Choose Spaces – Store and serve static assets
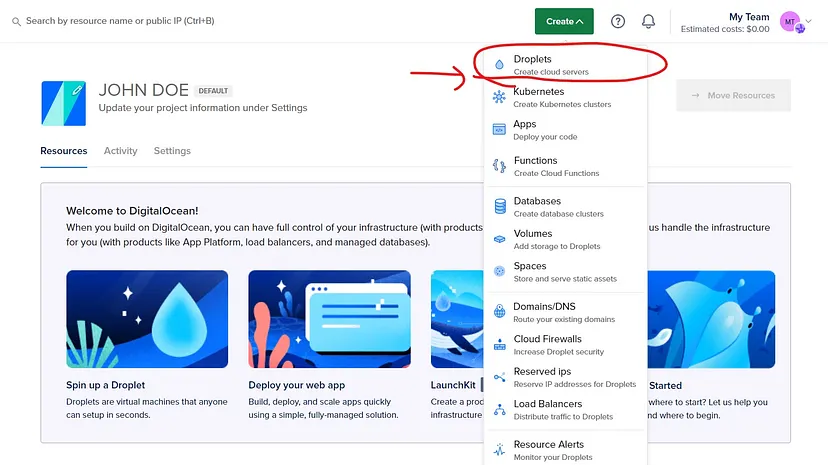The height and width of the screenshot is (465, 828). tap(565, 272)
